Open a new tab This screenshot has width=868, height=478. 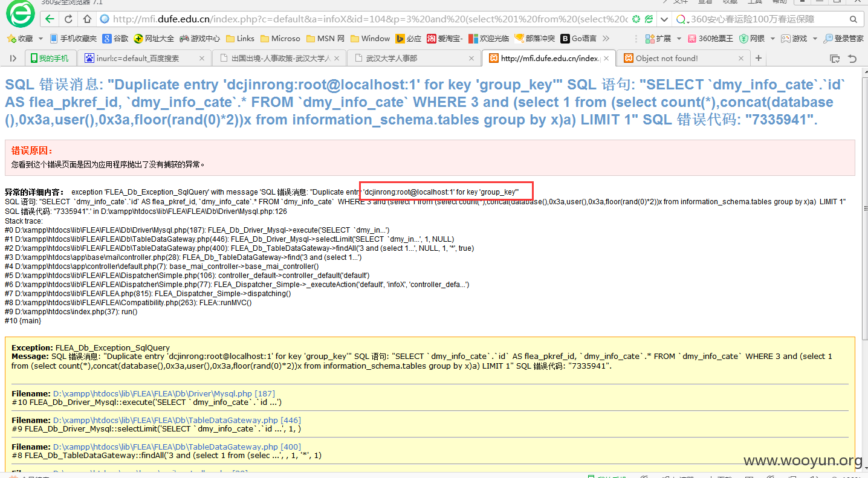point(758,59)
